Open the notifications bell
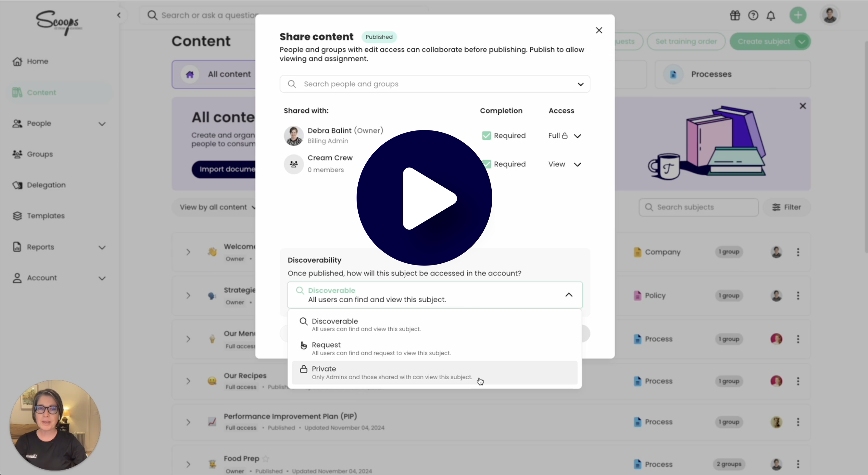868x475 pixels. [x=771, y=15]
